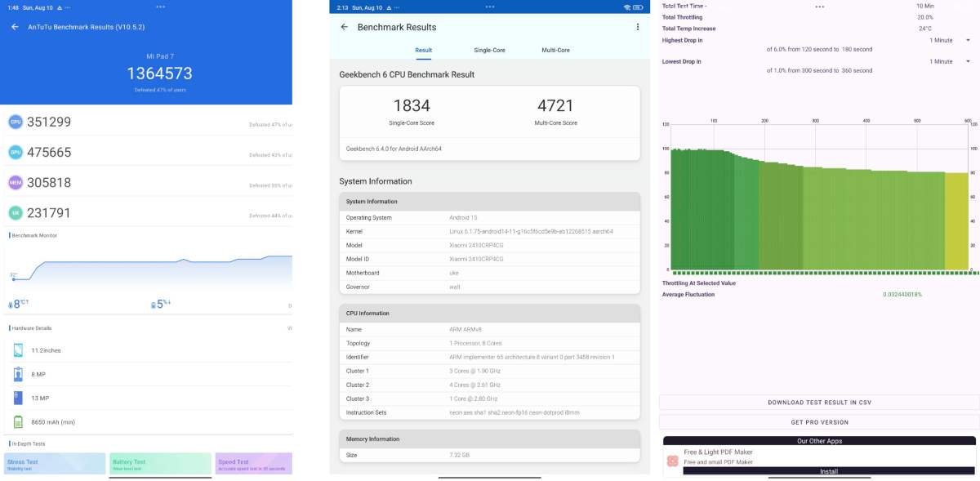
Task: Tap the Total Temp Increase 24°C value
Action: click(924, 29)
